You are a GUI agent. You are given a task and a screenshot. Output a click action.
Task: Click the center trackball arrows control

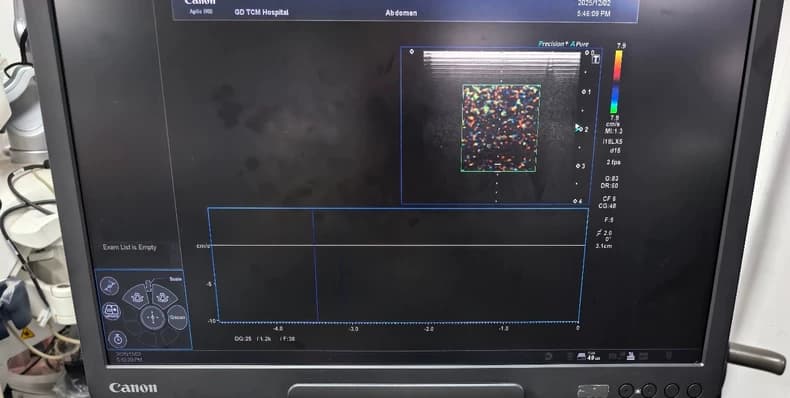pyautogui.click(x=152, y=318)
